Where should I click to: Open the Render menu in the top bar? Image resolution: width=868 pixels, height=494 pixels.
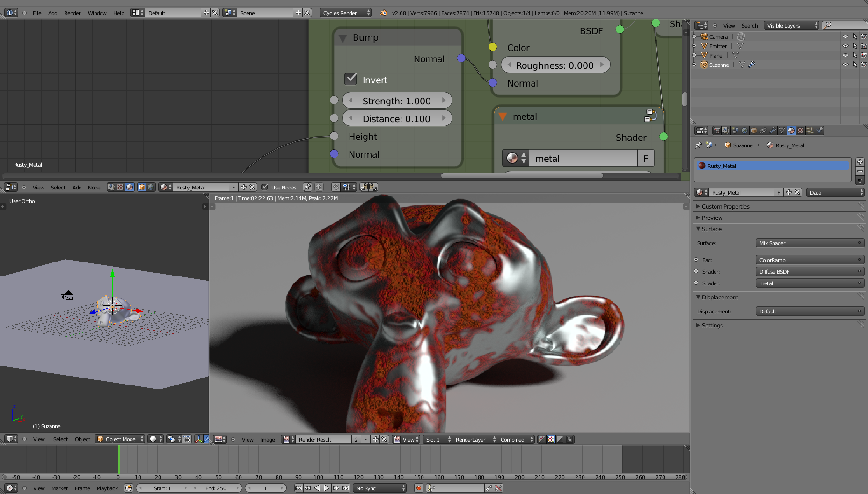pyautogui.click(x=72, y=13)
